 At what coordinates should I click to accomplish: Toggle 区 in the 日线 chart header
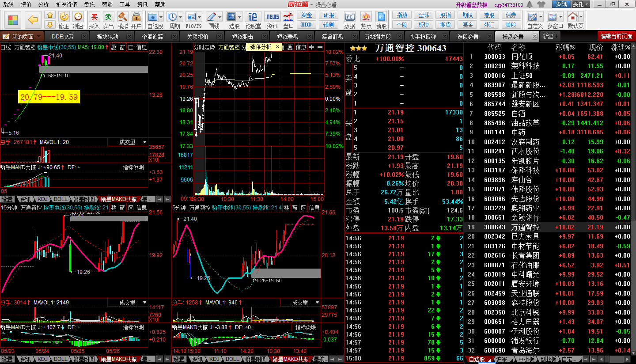tap(131, 47)
